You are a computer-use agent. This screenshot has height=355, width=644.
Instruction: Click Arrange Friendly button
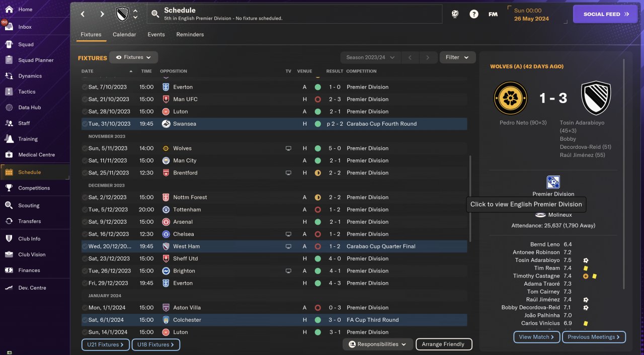pyautogui.click(x=444, y=344)
